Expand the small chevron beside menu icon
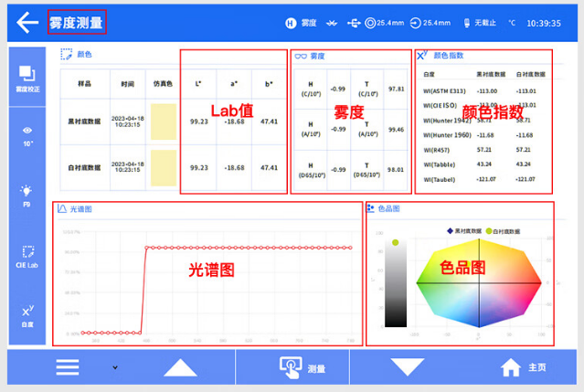Screen dimensions: 584x392 [114, 367]
